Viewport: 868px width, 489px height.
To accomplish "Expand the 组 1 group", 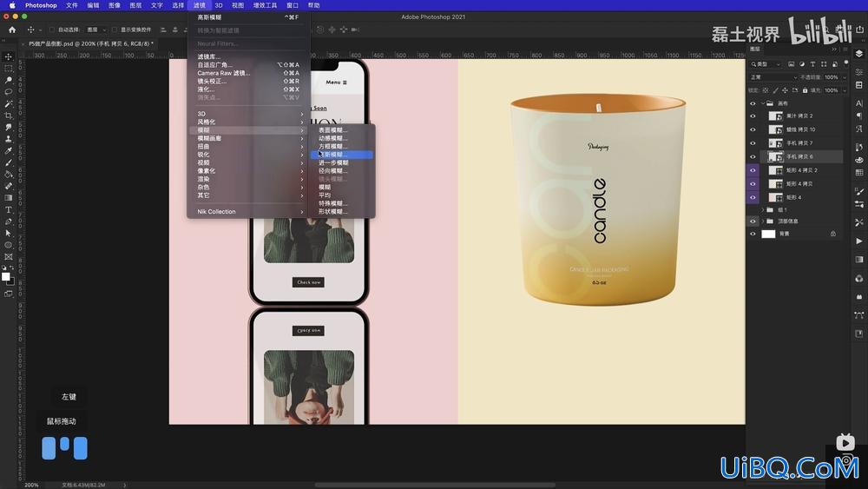I will [x=763, y=210].
